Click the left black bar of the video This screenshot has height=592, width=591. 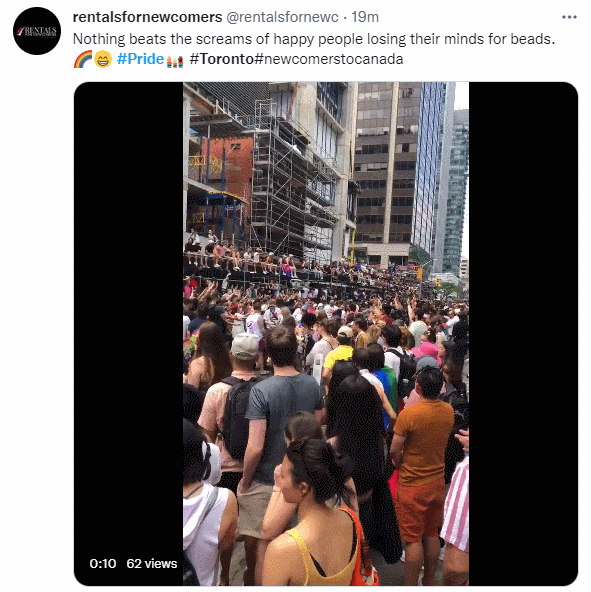(128, 321)
